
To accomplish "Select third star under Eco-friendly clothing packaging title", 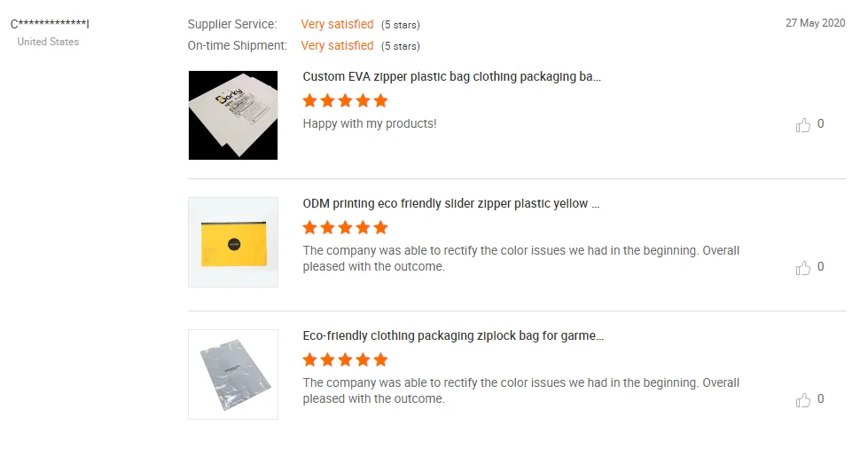I will [x=345, y=359].
